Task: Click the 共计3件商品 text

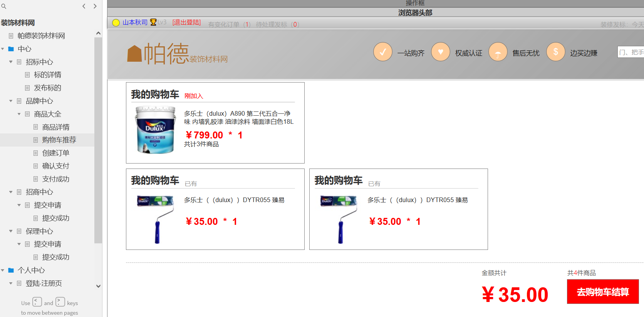Action: coord(201,144)
